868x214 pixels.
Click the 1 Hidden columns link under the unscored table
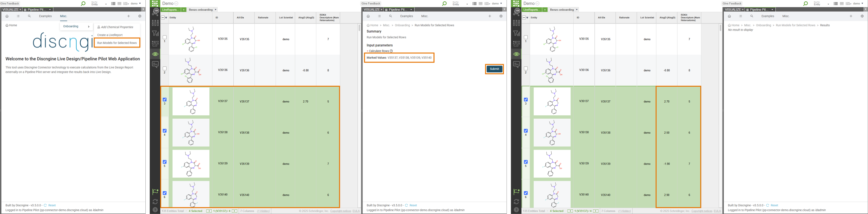(263, 211)
